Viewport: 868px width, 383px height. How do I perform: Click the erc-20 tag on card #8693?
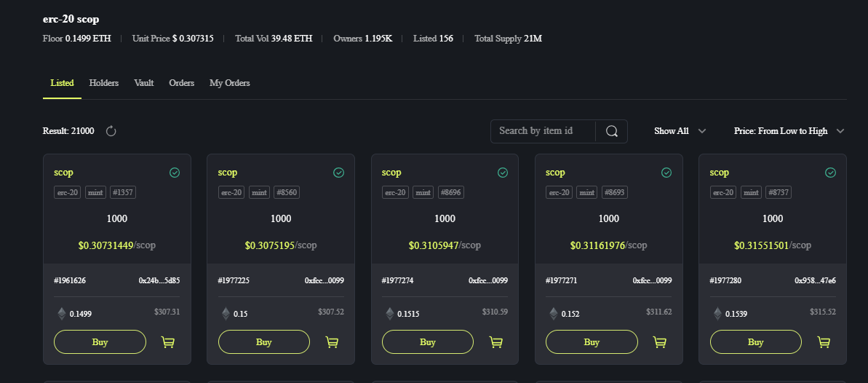pyautogui.click(x=559, y=192)
